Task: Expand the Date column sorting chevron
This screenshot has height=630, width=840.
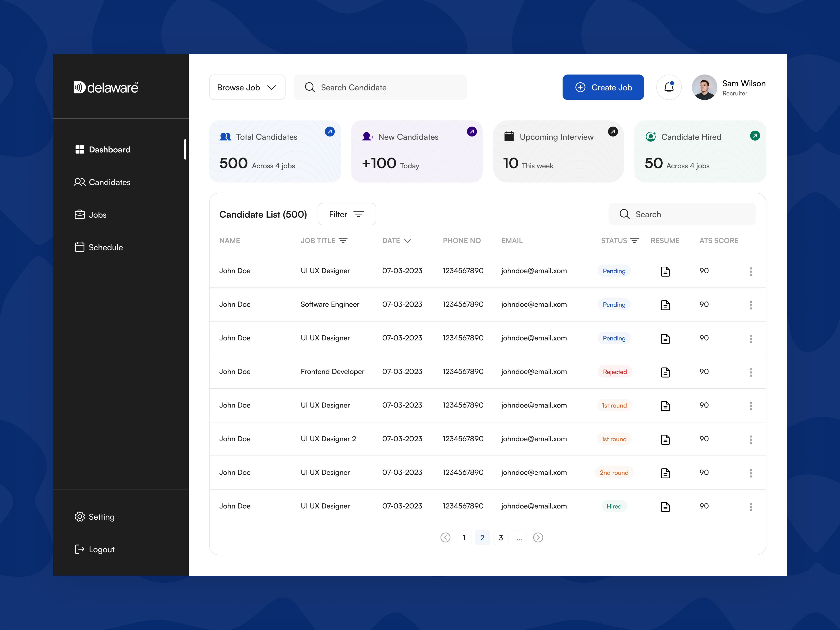Action: 408,240
